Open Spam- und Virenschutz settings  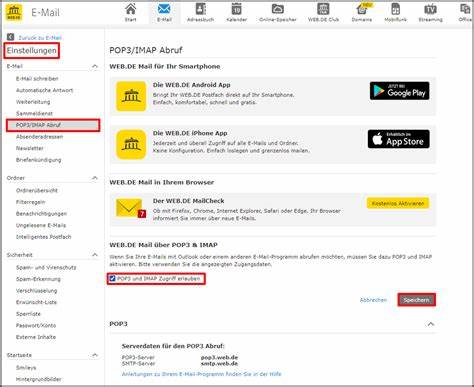[x=46, y=268]
